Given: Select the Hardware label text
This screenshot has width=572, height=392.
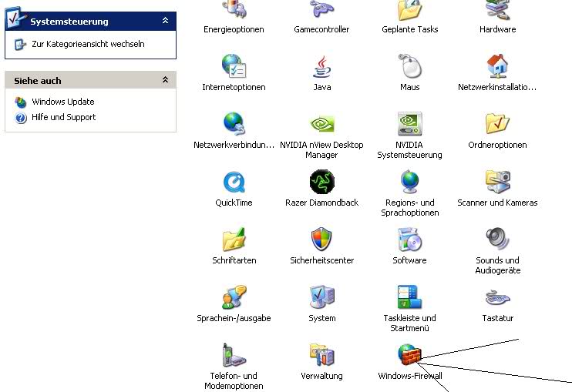Looking at the screenshot, I should (497, 29).
